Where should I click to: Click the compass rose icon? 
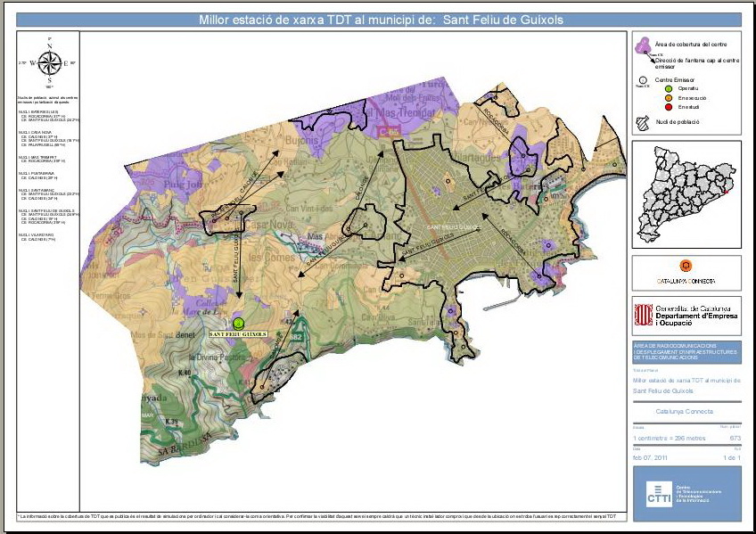[48, 62]
